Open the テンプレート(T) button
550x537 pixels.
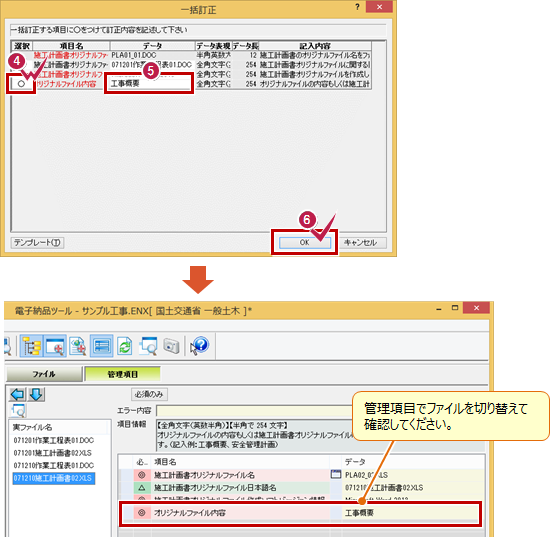coord(37,243)
